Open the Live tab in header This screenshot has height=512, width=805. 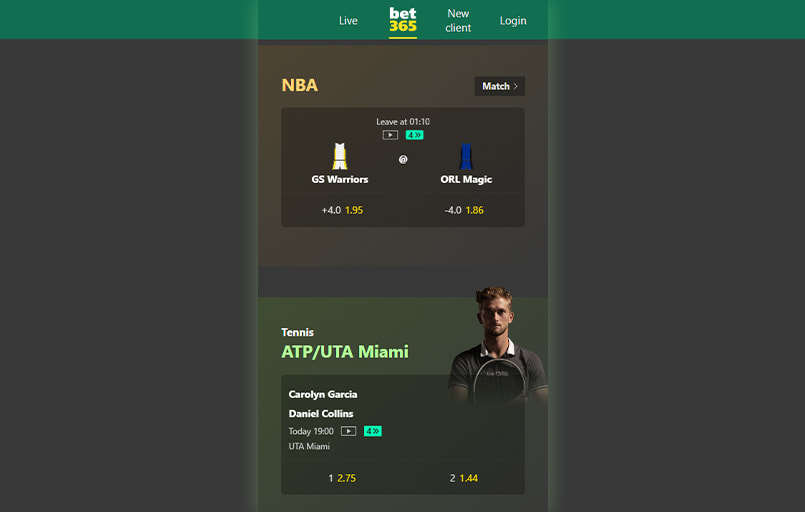348,21
